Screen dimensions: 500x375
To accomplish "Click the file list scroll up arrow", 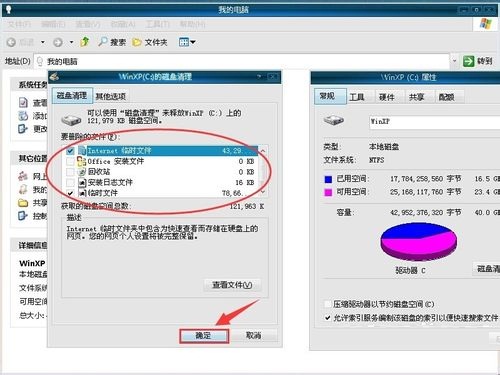I will coord(263,151).
